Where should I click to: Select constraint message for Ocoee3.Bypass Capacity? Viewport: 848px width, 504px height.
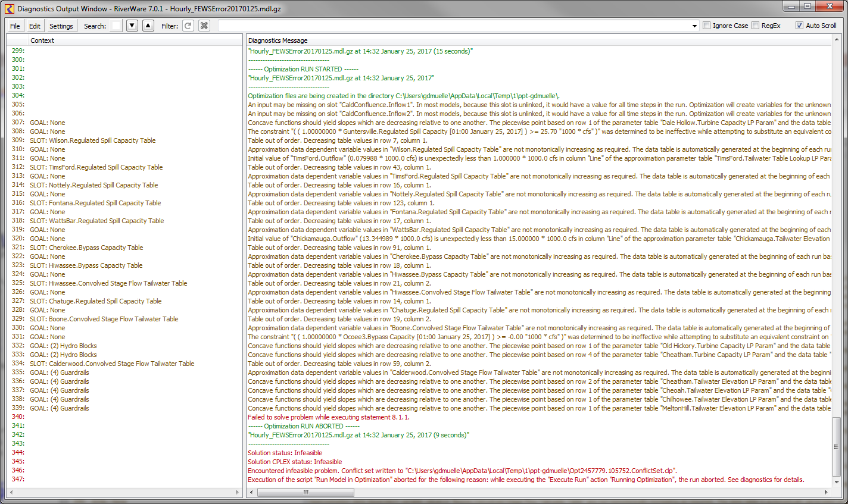pos(539,337)
